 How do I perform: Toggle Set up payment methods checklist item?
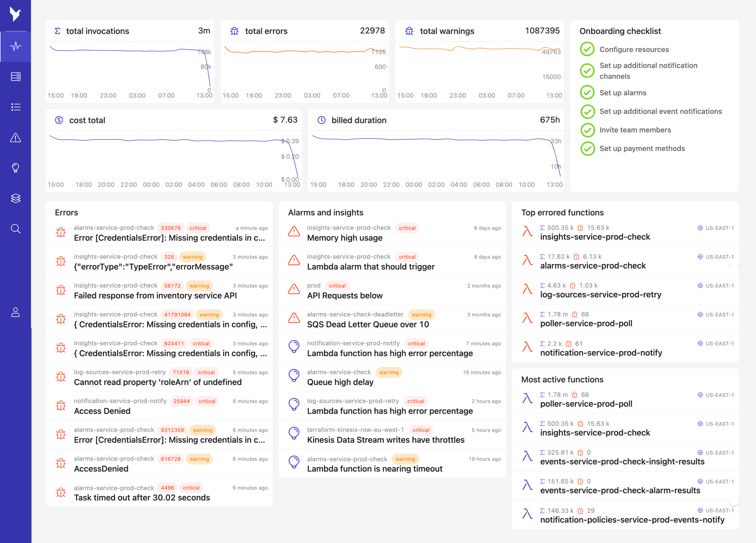point(586,148)
